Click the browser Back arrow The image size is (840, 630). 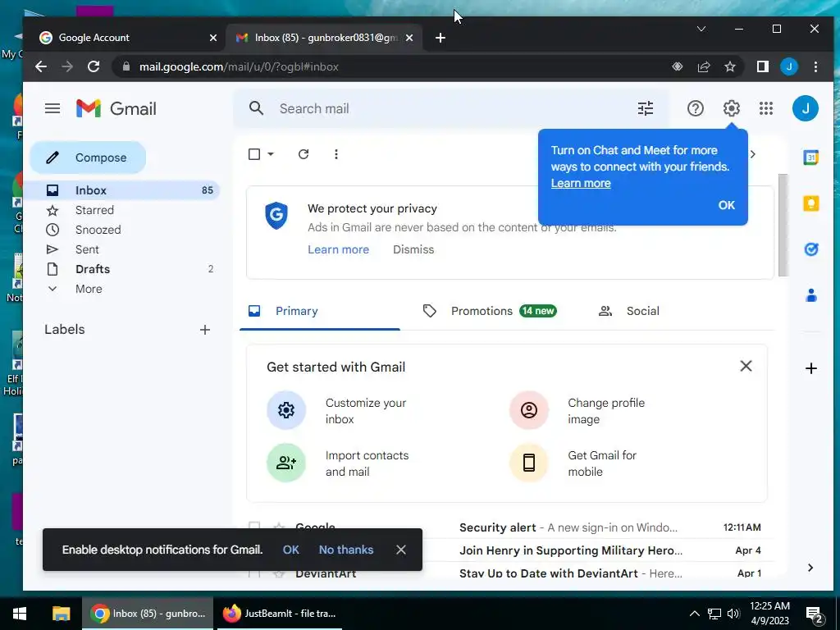[x=41, y=66]
